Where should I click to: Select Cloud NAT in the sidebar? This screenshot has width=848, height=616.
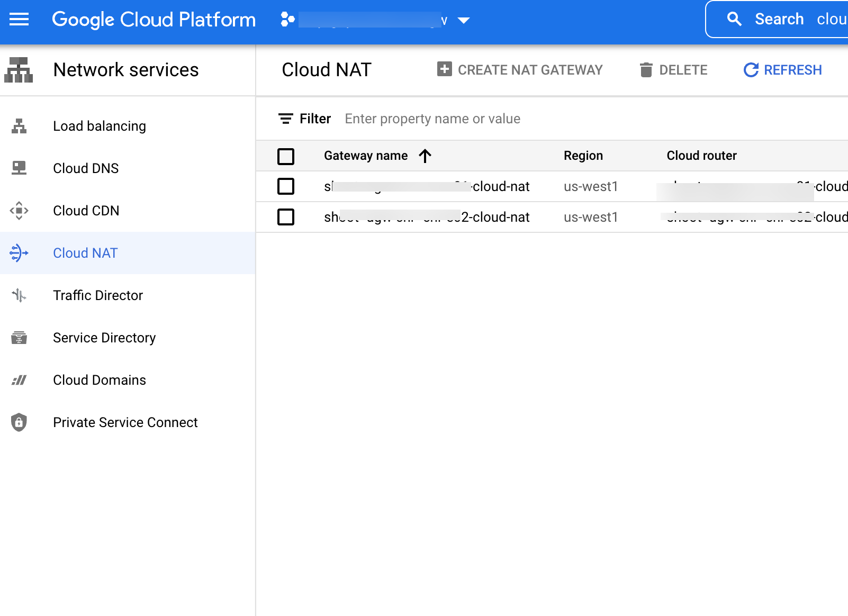(128, 253)
